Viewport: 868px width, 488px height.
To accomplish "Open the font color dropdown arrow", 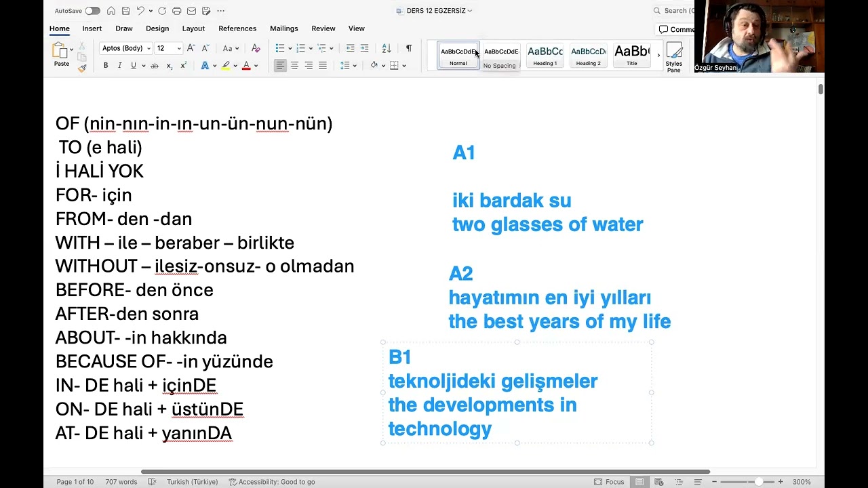I will (x=256, y=66).
